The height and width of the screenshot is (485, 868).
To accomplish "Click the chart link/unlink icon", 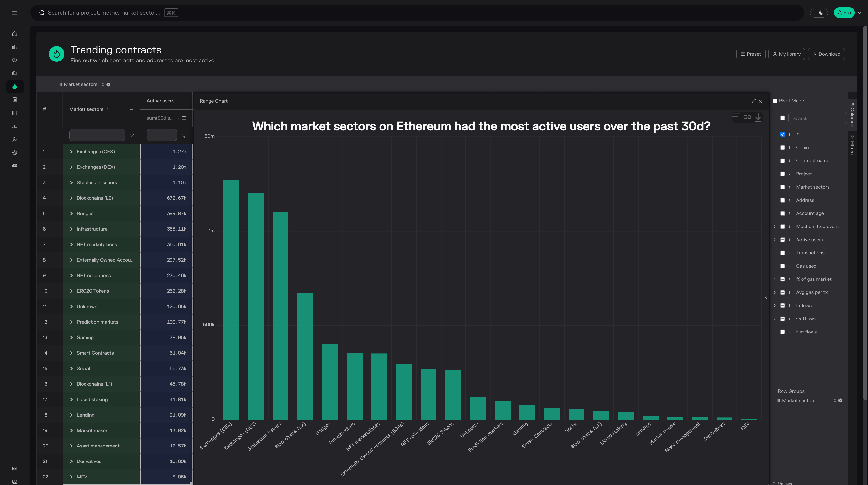I will coord(747,117).
